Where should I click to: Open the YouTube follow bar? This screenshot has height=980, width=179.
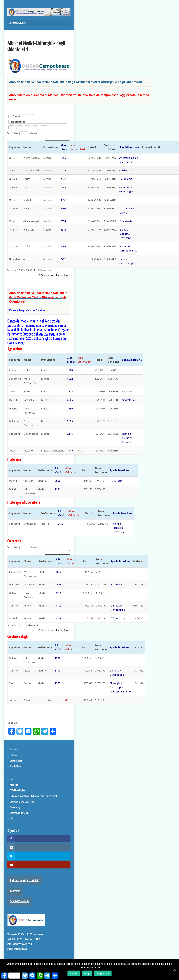click(x=39, y=865)
